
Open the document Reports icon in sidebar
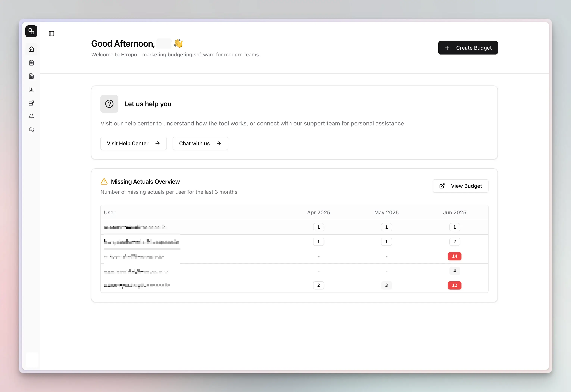pos(31,76)
